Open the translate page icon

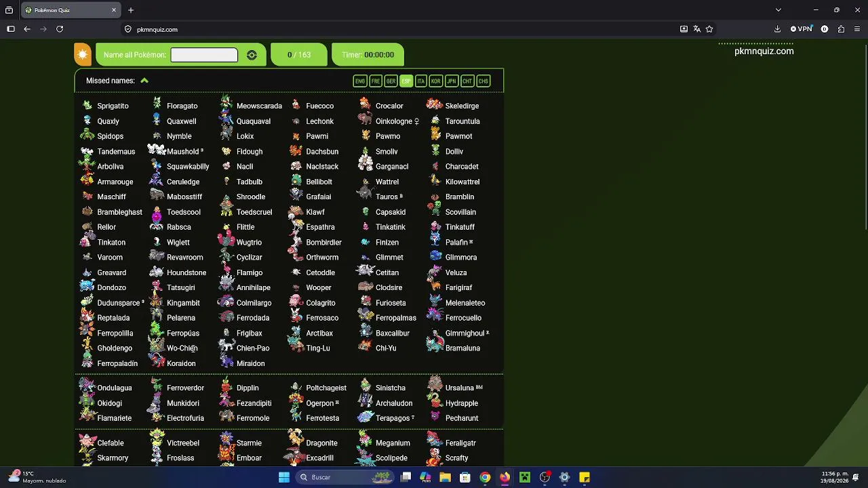click(x=696, y=29)
